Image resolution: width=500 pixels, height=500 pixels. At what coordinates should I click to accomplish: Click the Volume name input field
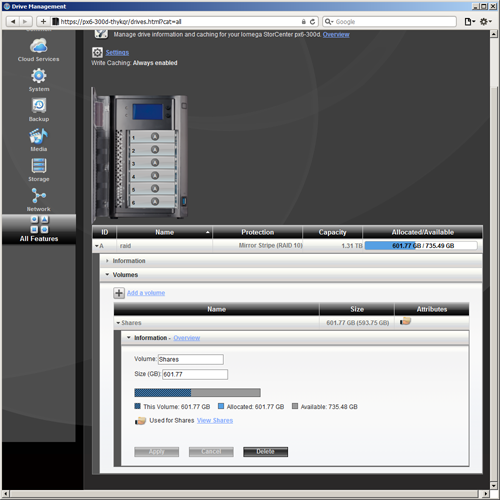[191, 359]
